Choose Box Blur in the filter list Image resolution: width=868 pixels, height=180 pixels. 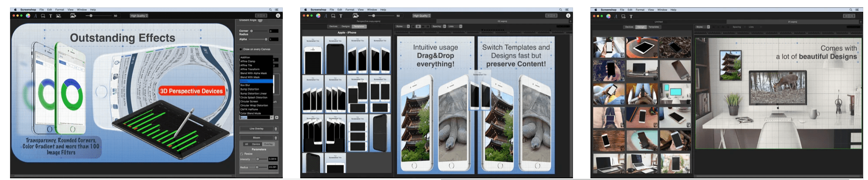click(x=256, y=85)
